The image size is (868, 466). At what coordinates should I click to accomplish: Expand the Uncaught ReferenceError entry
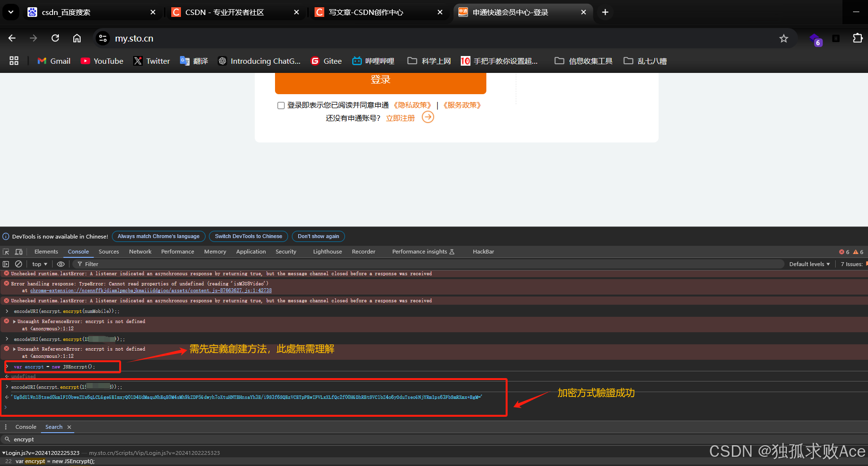click(x=14, y=321)
